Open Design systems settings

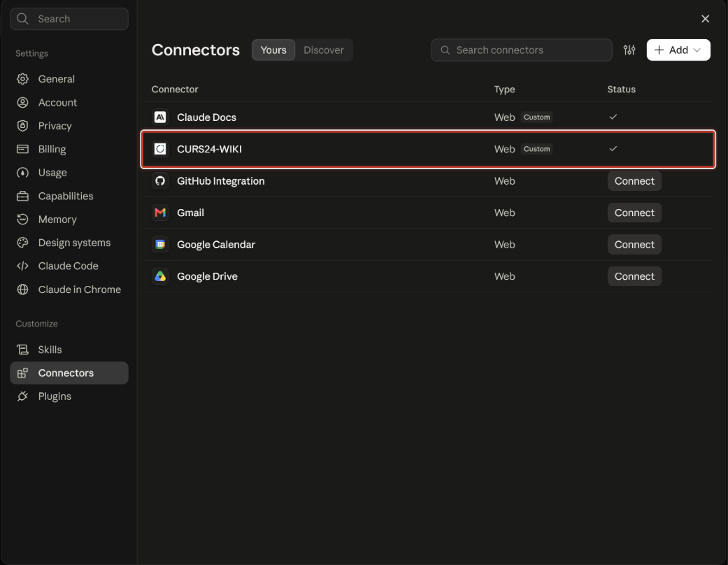click(x=69, y=243)
